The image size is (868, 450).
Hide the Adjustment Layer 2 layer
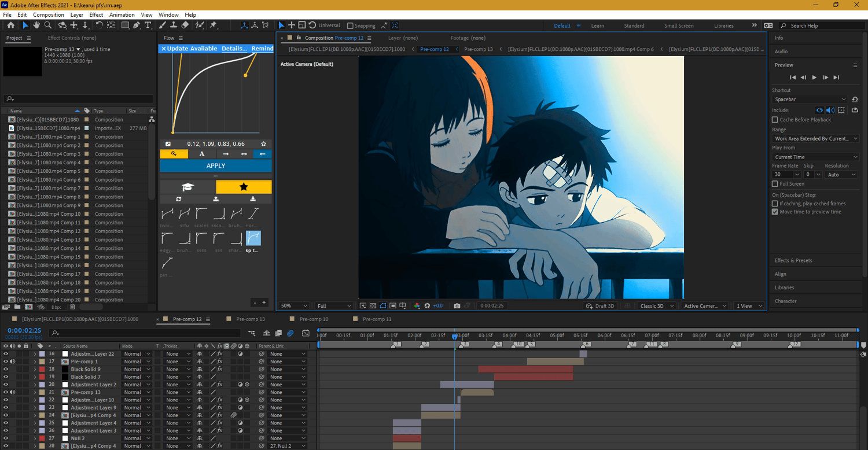(x=6, y=385)
